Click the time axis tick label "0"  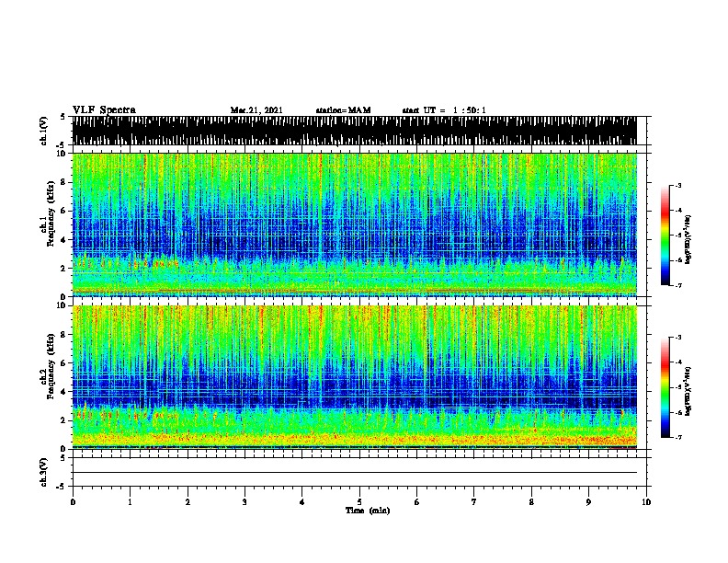[73, 502]
